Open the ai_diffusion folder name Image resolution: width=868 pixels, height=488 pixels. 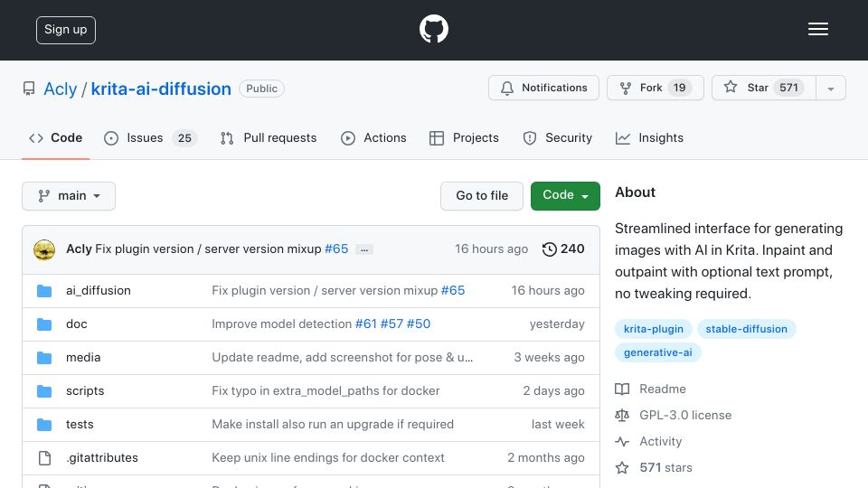pos(99,290)
